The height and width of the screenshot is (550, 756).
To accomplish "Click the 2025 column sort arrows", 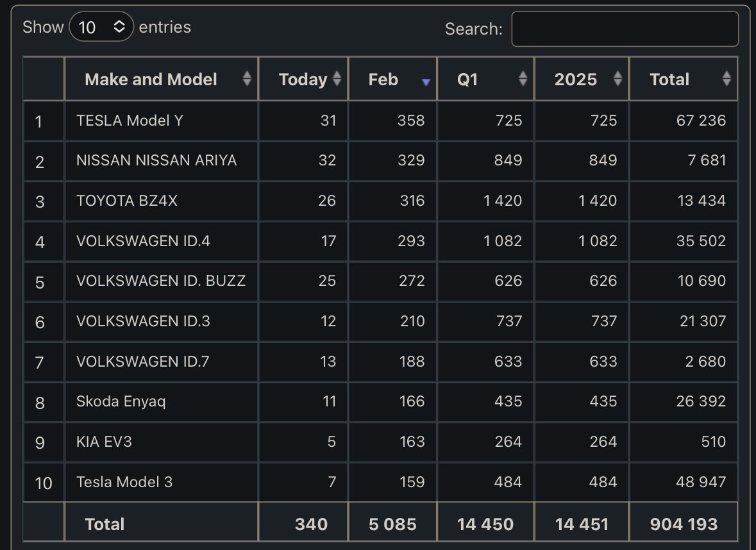I will (618, 79).
